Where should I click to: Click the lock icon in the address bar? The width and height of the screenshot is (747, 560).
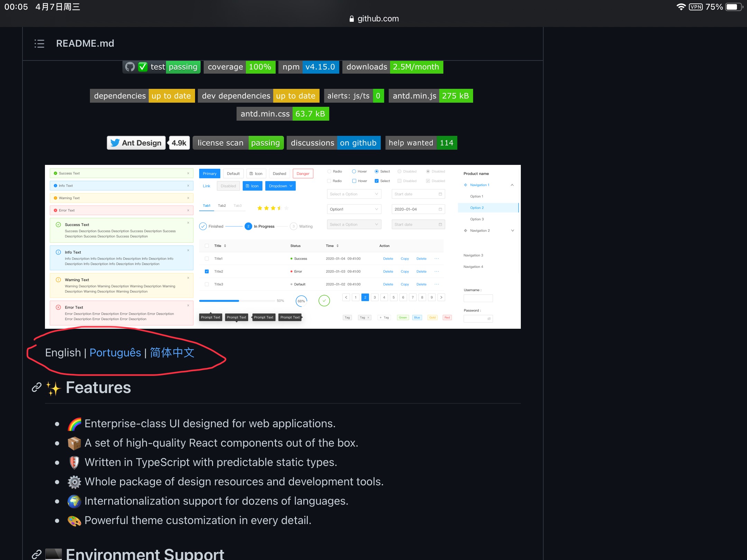[x=351, y=19]
